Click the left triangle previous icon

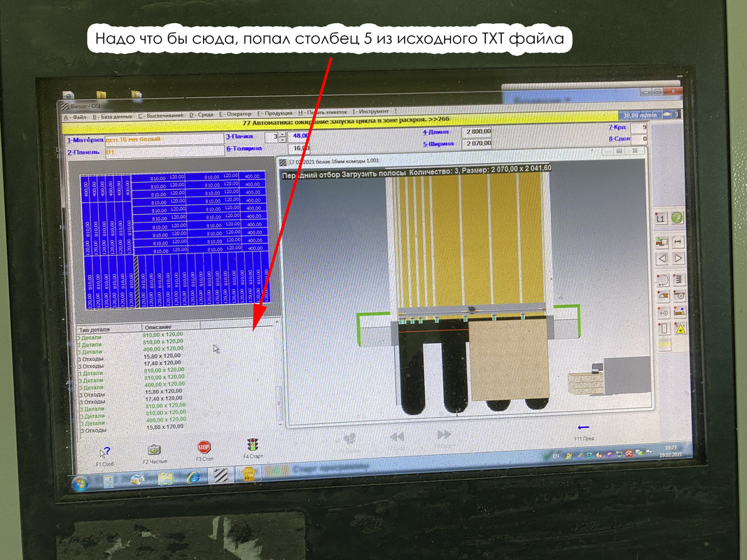point(662,258)
